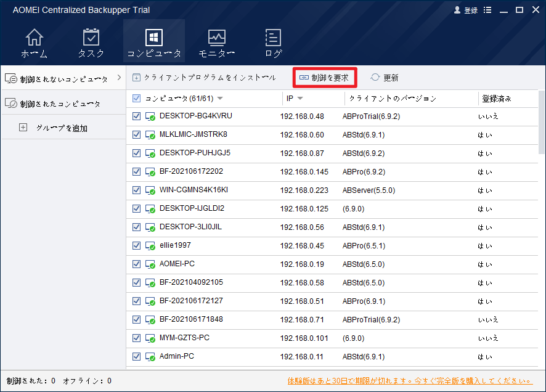Click the controlled computers sidebar icon
The image size is (546, 392).
tap(11, 103)
